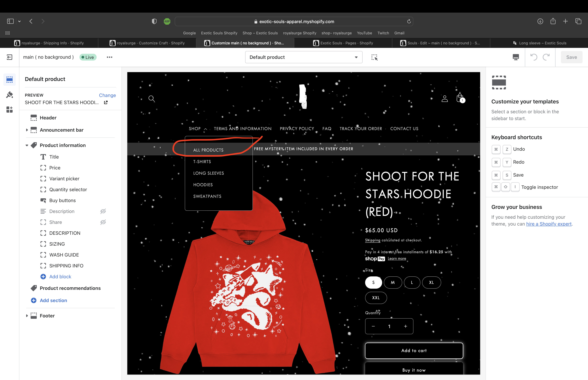588x380 pixels.
Task: Unhide the Share block
Action: pos(103,222)
